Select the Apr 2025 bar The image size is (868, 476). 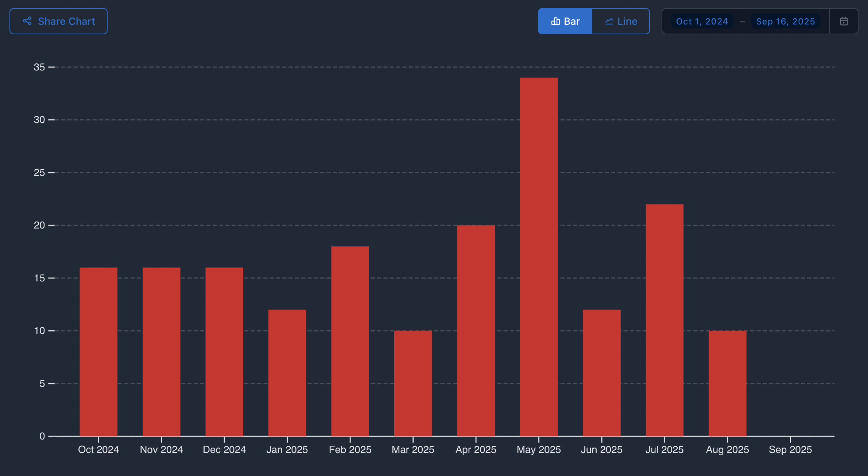(x=476, y=330)
